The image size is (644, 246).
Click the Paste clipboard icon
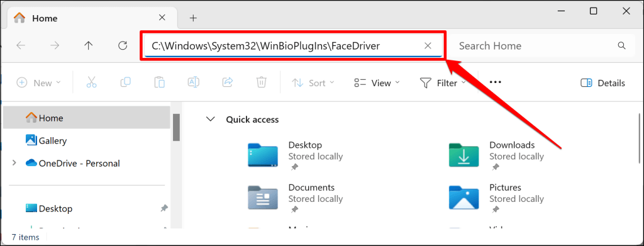point(159,82)
